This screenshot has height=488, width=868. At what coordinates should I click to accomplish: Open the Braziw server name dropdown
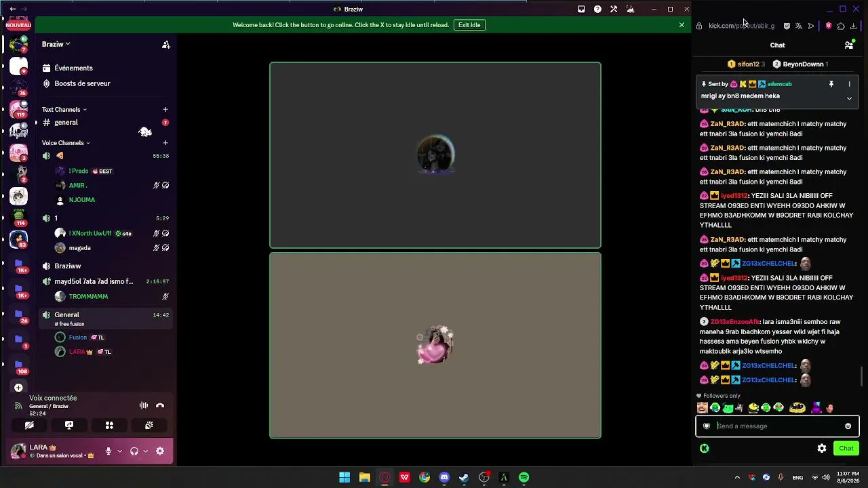pyautogui.click(x=56, y=44)
